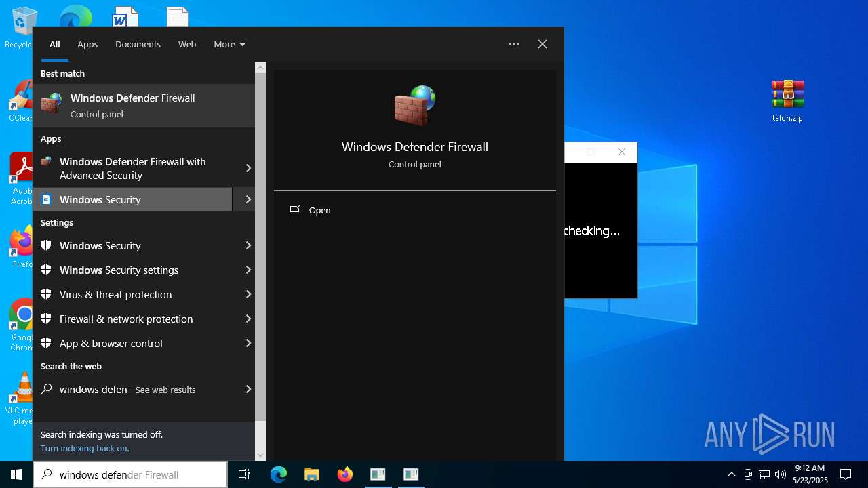Click scrollbar down arrow in results list

point(260,455)
